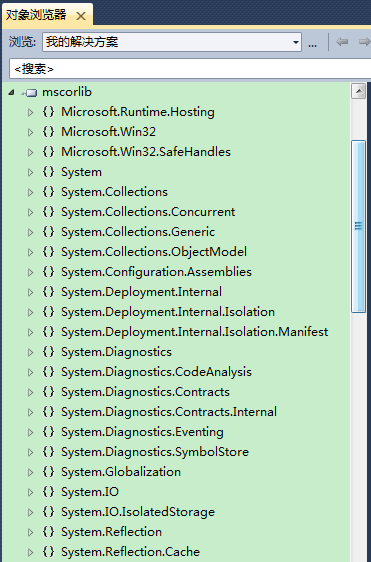The height and width of the screenshot is (562, 371).
Task: Expand the System.Collections namespace arrow
Action: (31, 192)
